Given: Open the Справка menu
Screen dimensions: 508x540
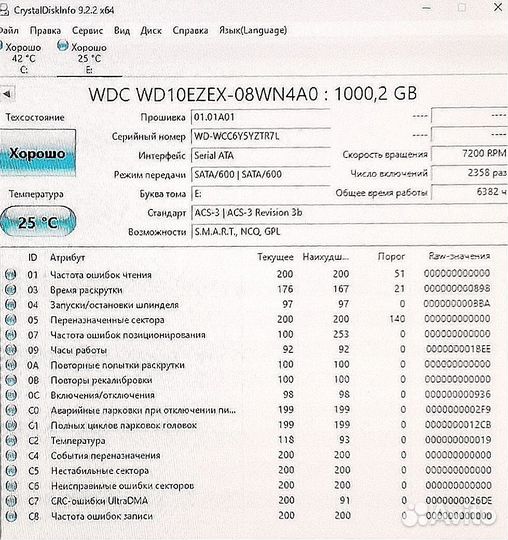Looking at the screenshot, I should 190,30.
